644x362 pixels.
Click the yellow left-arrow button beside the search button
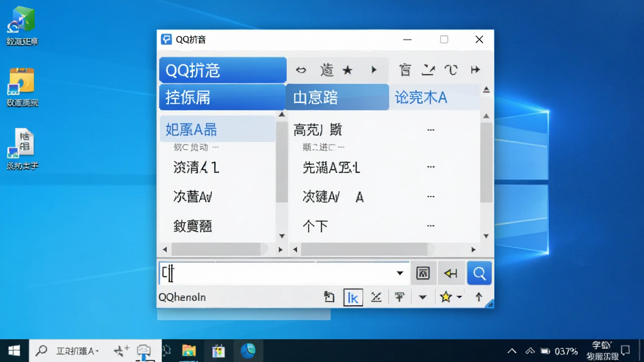pyautogui.click(x=451, y=273)
